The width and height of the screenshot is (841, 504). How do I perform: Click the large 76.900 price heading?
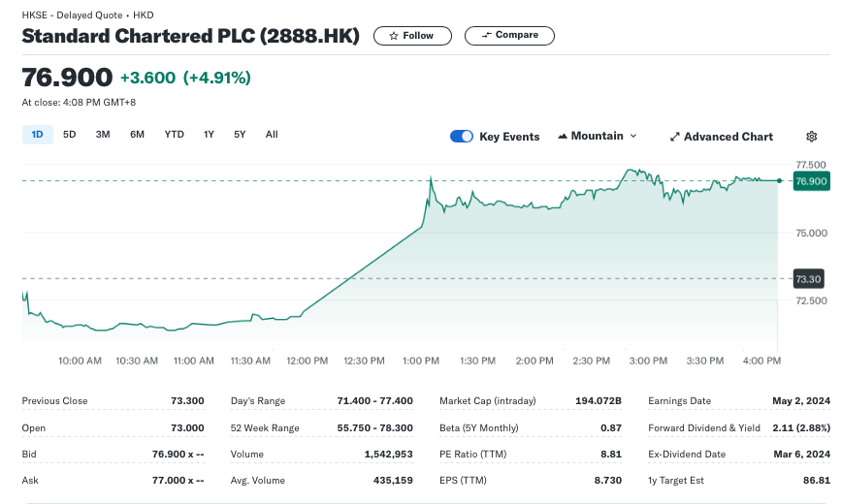pyautogui.click(x=67, y=78)
